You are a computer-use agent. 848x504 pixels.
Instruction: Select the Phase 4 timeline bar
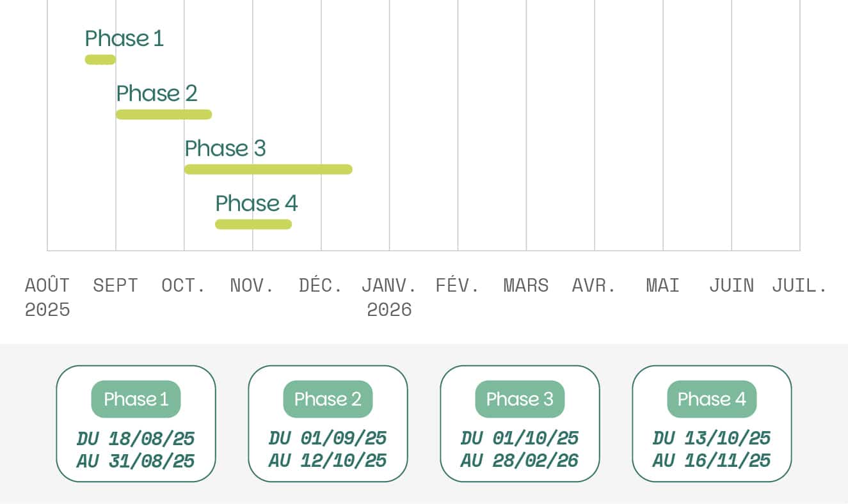(253, 224)
